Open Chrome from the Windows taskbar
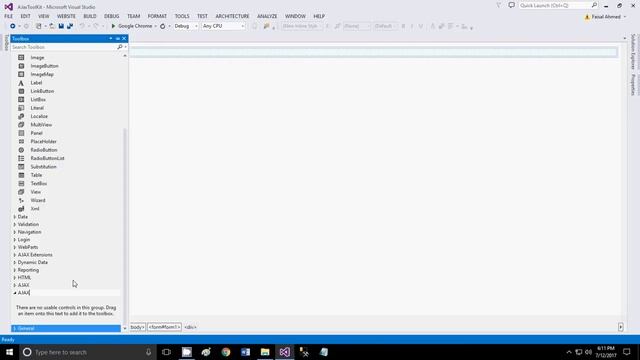This screenshot has height=360, width=640. pos(226,352)
